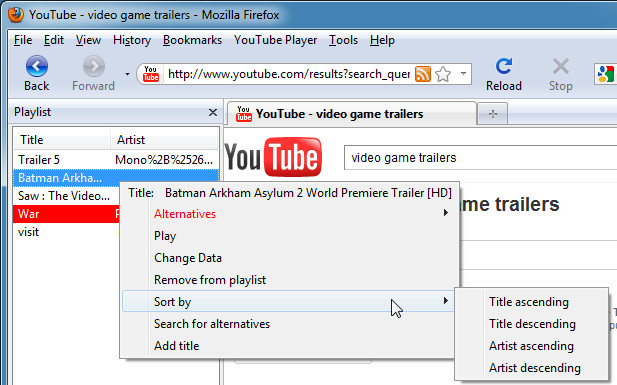
Task: Expand the Alternatives submenu arrow
Action: pos(445,213)
